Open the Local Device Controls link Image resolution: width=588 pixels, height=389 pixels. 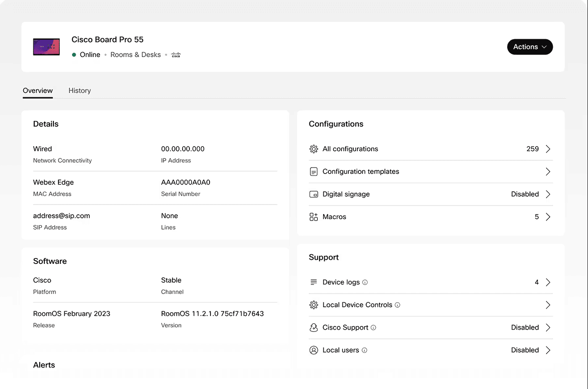(x=357, y=305)
